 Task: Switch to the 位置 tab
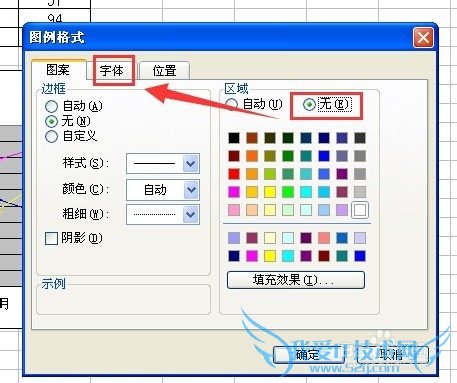tap(164, 71)
